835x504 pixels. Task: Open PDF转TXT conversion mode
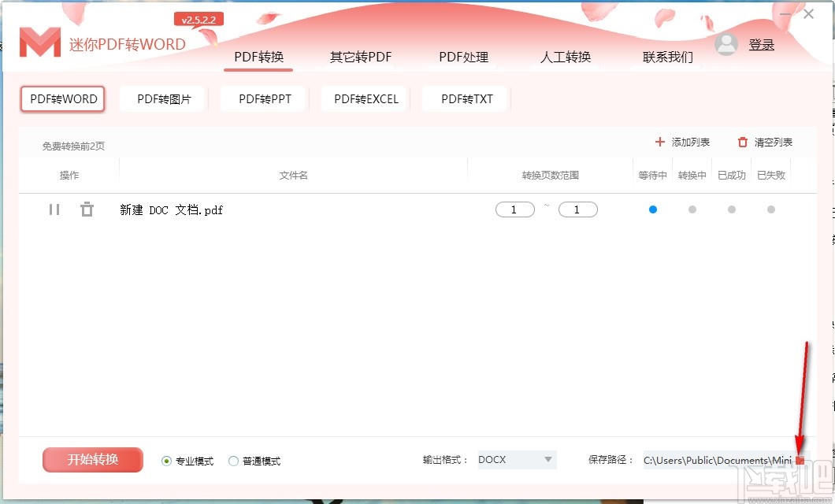tap(465, 98)
